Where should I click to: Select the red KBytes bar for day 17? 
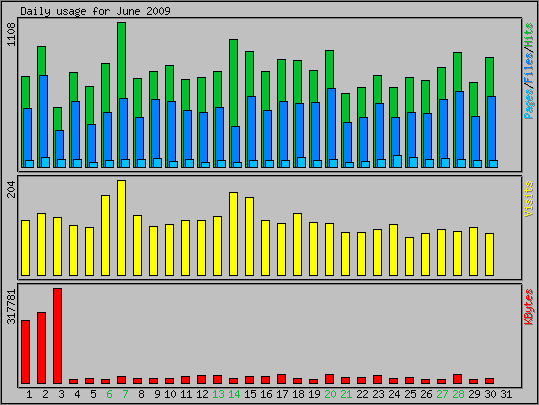click(282, 379)
